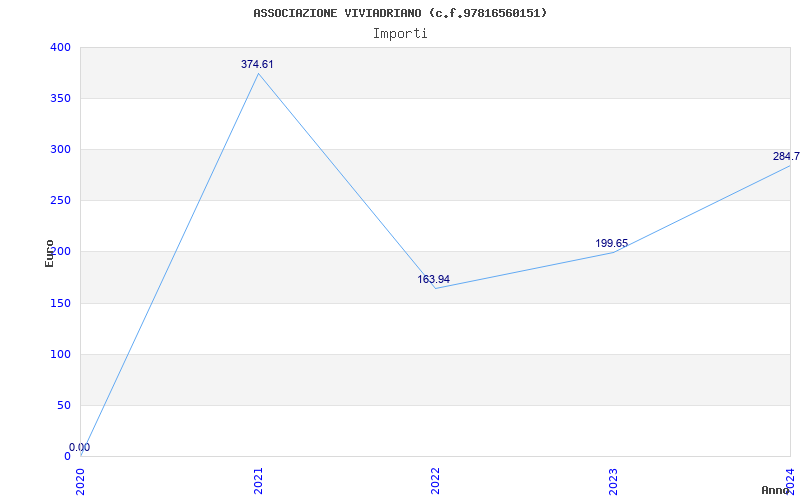Viewport: 800px width, 500px height.
Task: Click the Euro axis title
Action: tap(49, 253)
